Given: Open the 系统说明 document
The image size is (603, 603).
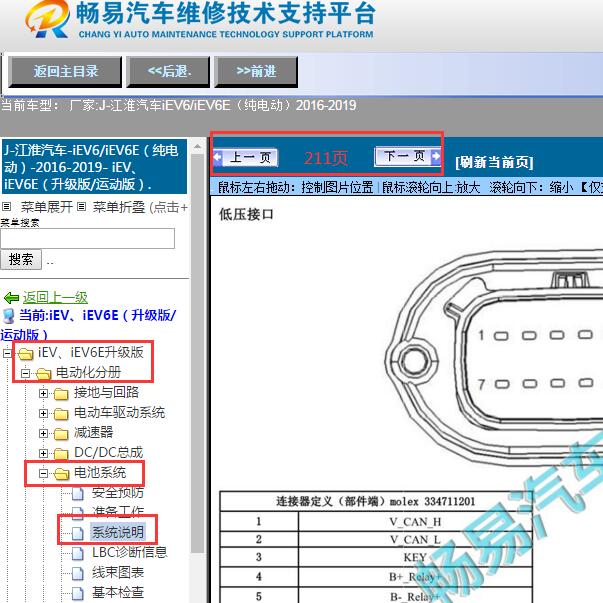Looking at the screenshot, I should click(x=118, y=532).
